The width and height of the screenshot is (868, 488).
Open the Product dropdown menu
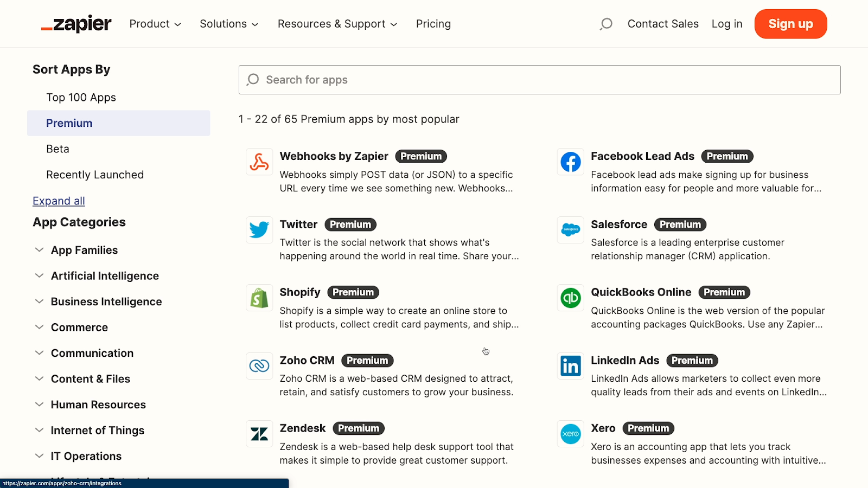tap(155, 24)
